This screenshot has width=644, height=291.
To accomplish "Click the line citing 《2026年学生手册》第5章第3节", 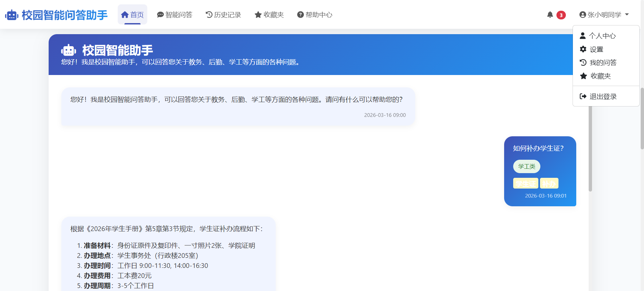I will [167, 229].
